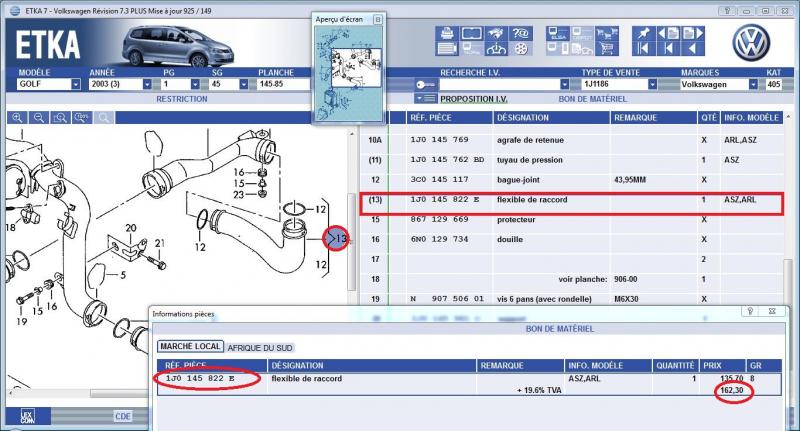Click the plain left arrow back icon
The image size is (800, 431).
pyautogui.click(x=693, y=48)
